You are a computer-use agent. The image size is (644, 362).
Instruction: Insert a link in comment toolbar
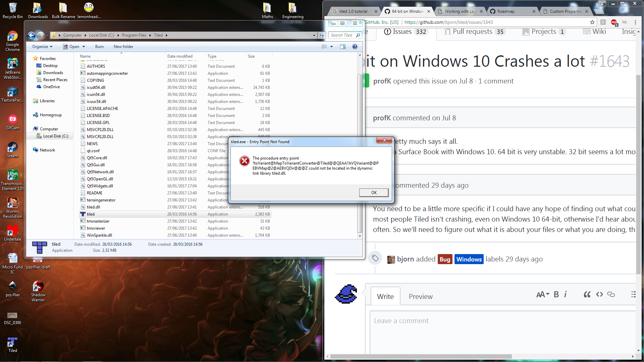(x=611, y=294)
